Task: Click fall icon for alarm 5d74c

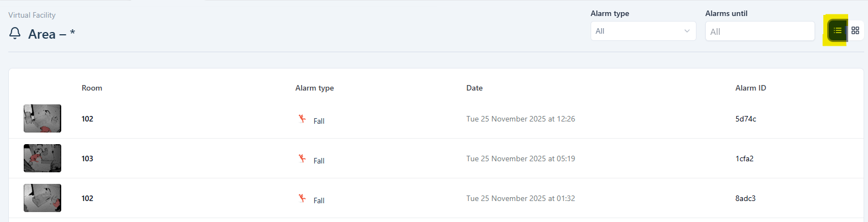Action: pos(302,119)
